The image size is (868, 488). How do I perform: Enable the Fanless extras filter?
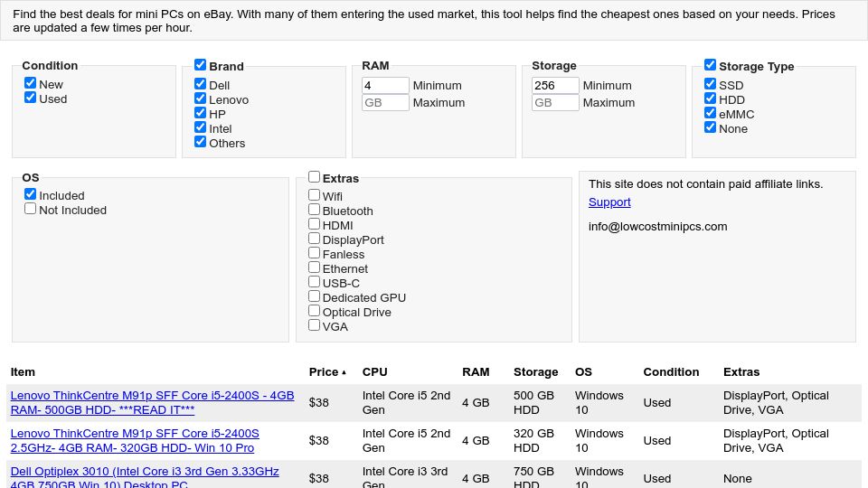tap(314, 252)
